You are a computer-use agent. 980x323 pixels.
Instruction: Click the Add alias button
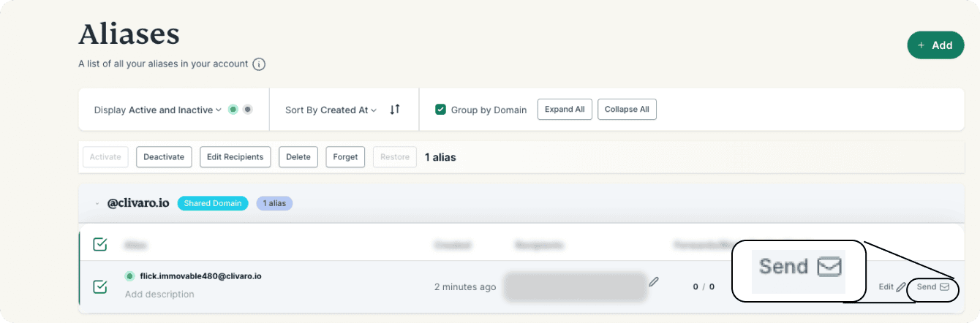click(x=935, y=45)
